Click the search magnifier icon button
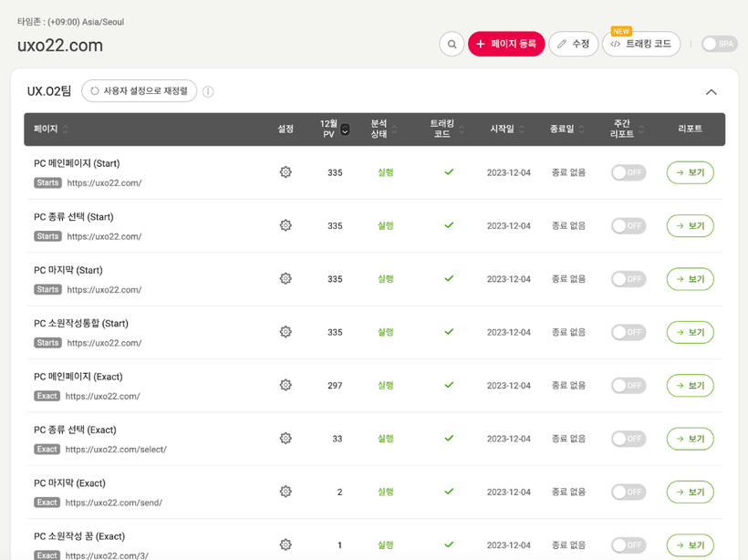This screenshot has width=748, height=560. pos(452,44)
